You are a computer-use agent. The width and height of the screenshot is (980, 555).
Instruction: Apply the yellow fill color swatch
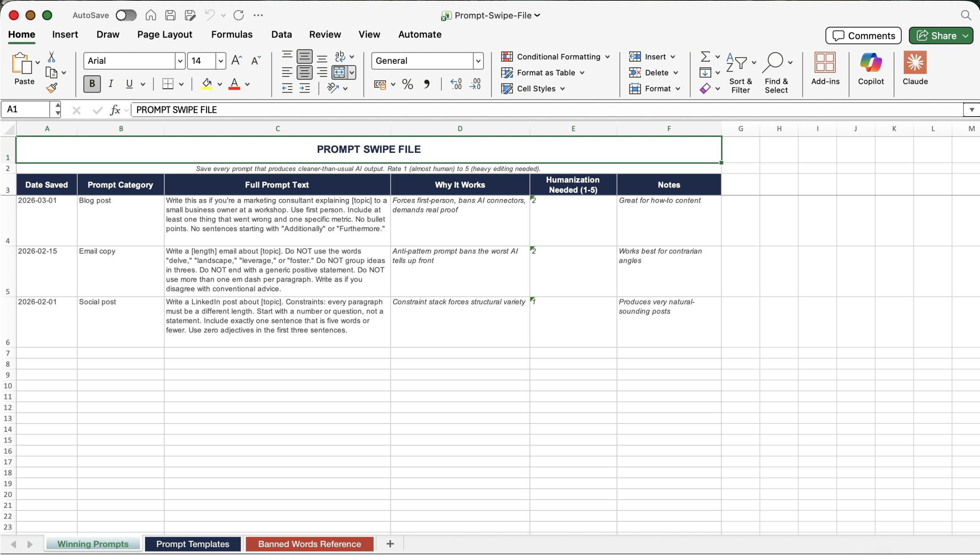207,84
